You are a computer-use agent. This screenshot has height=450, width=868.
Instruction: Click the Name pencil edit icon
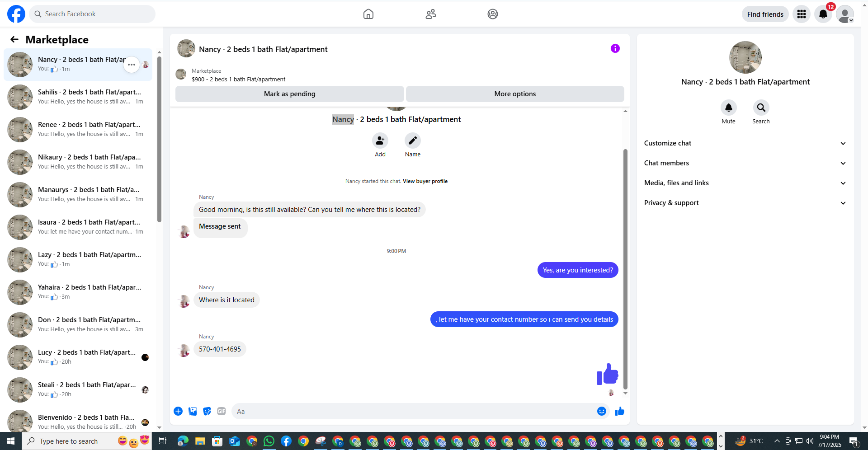tap(413, 141)
